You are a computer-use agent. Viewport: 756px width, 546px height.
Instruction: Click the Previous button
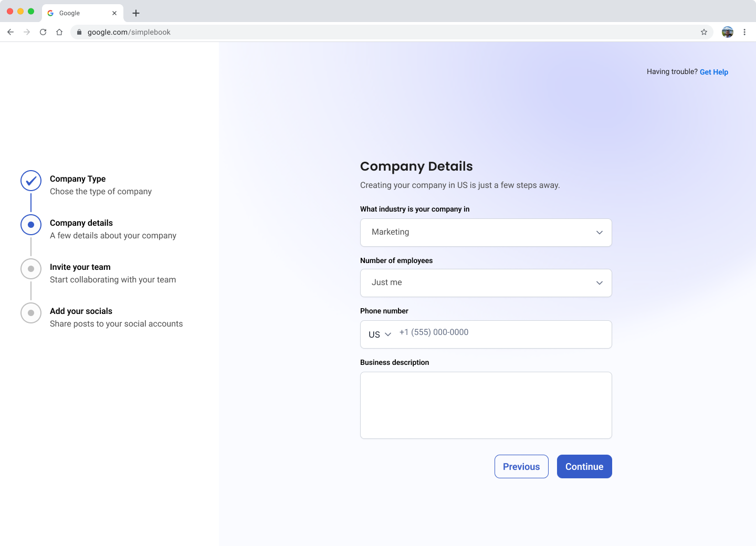521,467
